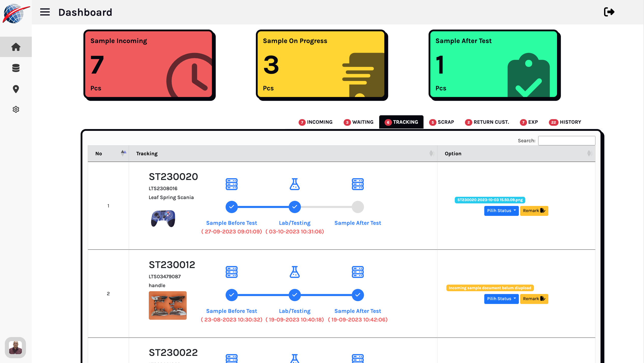
Task: Click the ST230012 sample code
Action: (172, 265)
